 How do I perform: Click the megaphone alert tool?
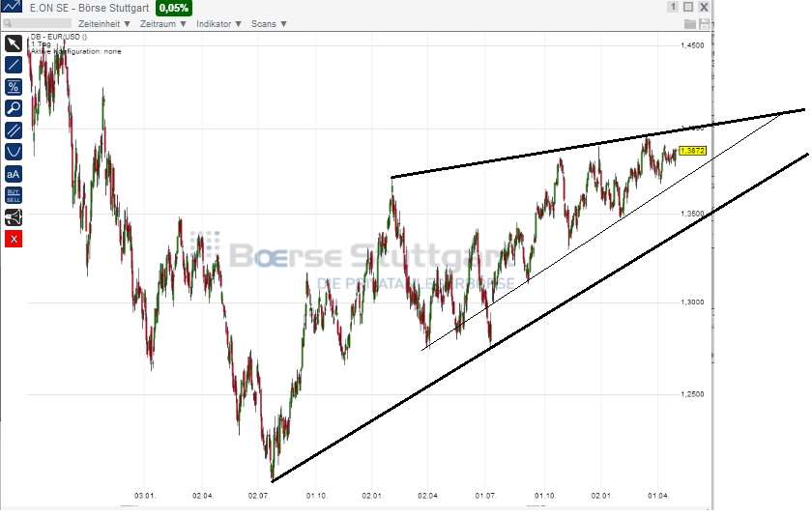[14, 217]
